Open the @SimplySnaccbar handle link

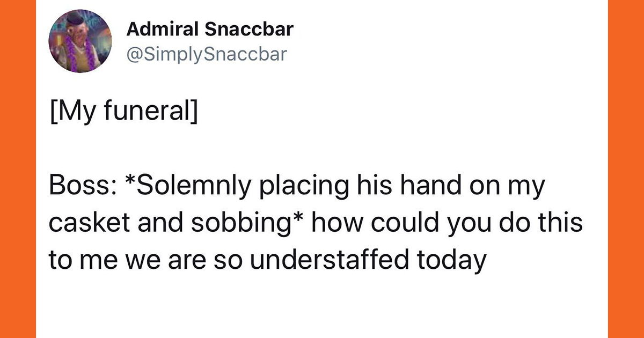(207, 54)
